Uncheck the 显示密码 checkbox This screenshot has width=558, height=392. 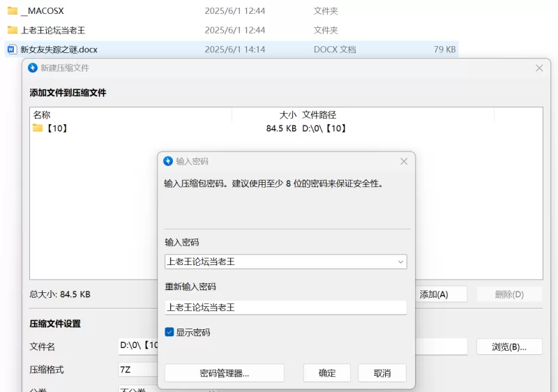point(169,332)
